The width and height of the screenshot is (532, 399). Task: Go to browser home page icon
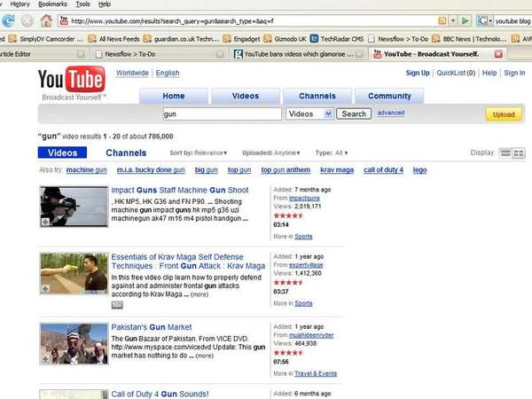[x=46, y=20]
